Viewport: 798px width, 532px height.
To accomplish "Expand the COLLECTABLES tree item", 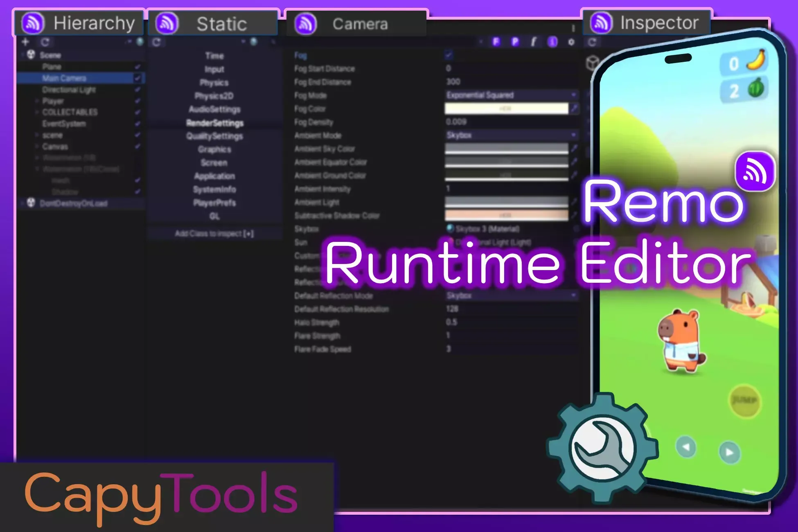I will tap(37, 112).
